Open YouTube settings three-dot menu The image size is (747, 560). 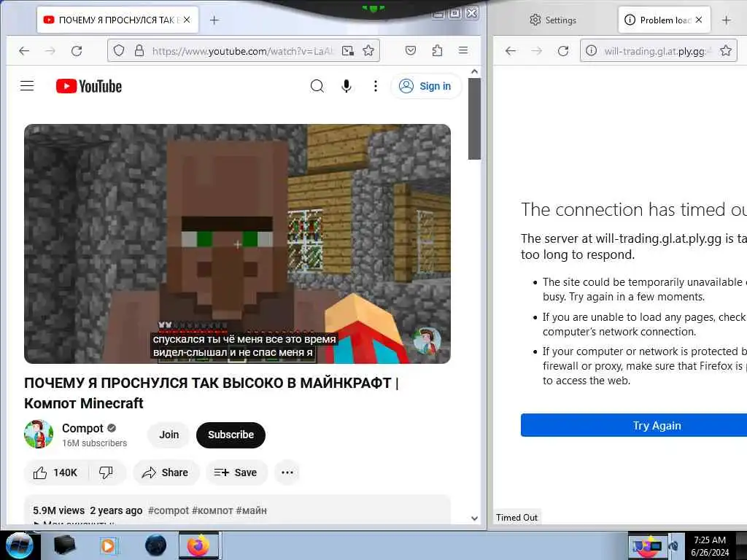(x=376, y=86)
